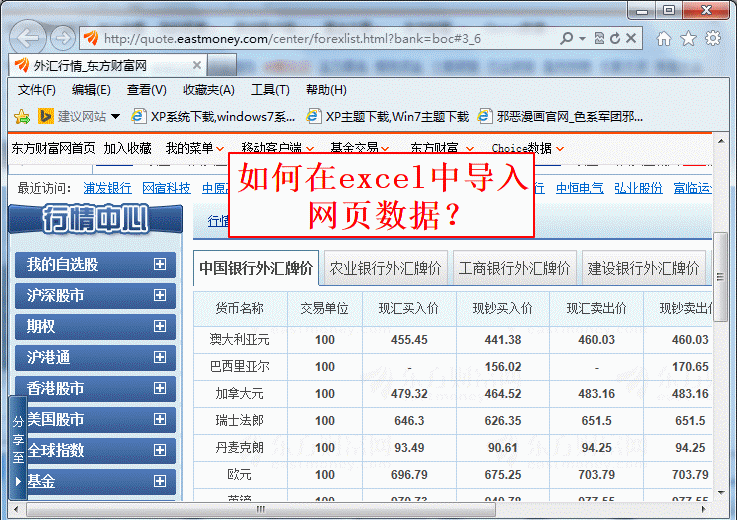The width and height of the screenshot is (740, 520).
Task: Open the 建议网站 dropdown arrow
Action: [x=115, y=117]
